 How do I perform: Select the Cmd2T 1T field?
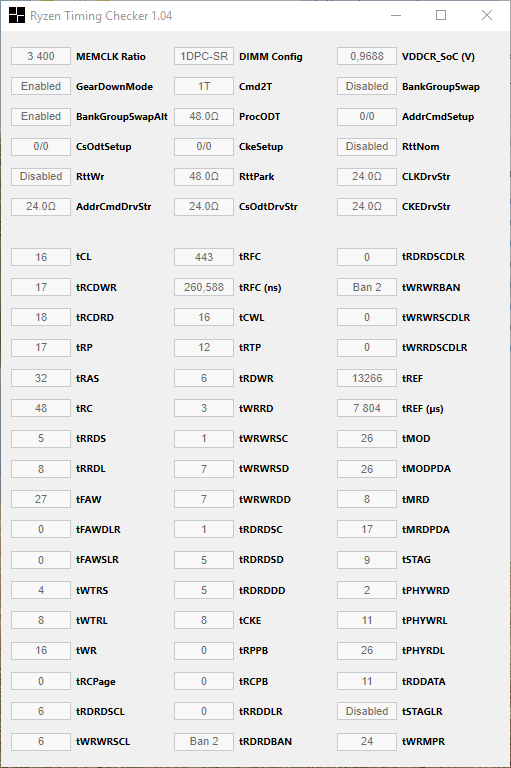point(204,86)
